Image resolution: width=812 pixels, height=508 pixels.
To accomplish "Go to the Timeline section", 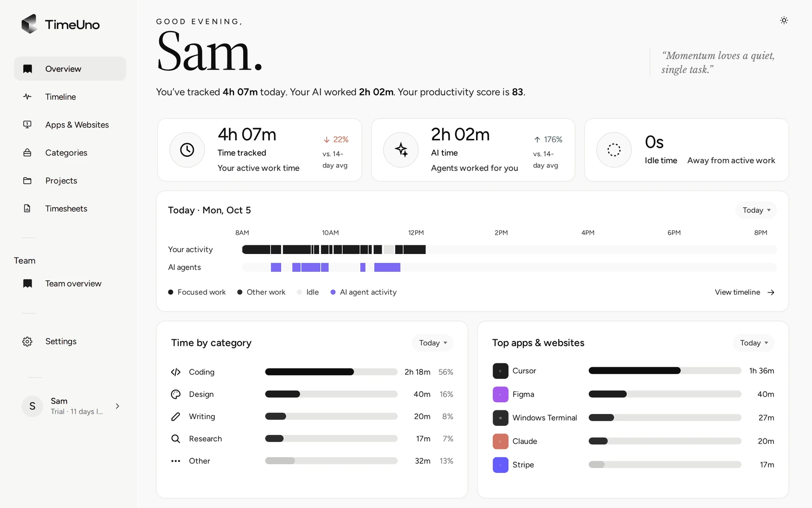I will coord(70,97).
